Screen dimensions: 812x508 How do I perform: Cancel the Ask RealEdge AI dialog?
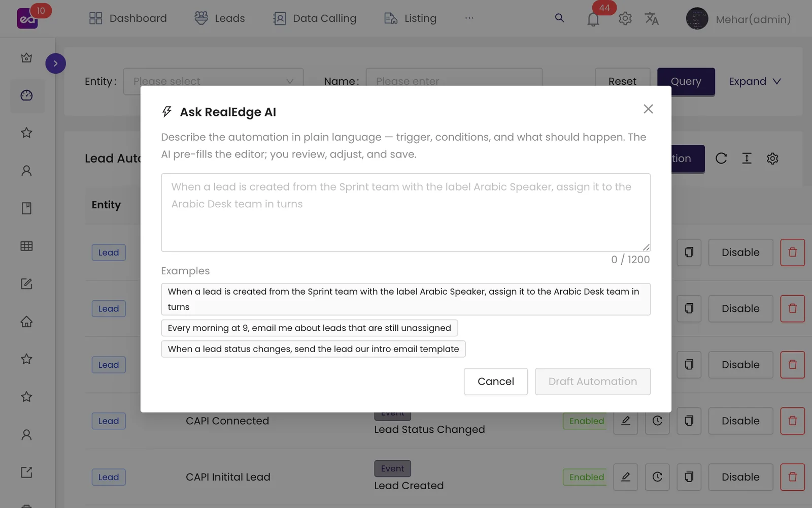pos(495,382)
